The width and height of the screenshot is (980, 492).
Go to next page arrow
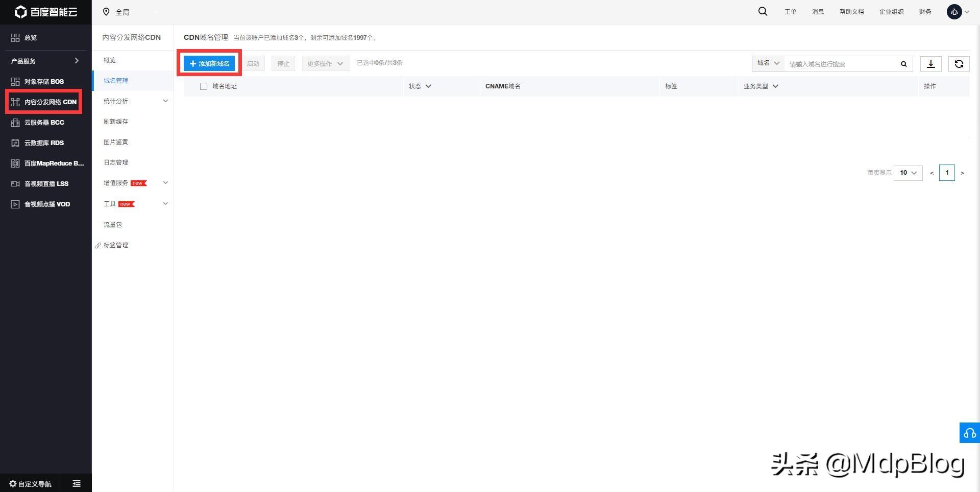coord(963,173)
